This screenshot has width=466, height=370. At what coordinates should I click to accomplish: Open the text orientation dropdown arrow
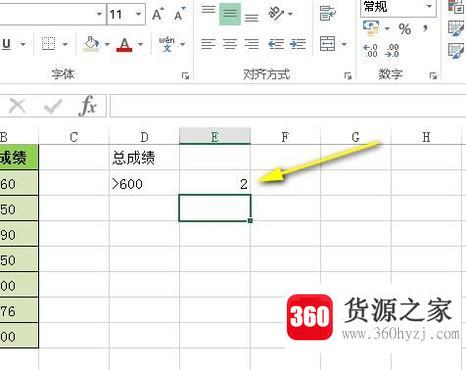pos(290,14)
